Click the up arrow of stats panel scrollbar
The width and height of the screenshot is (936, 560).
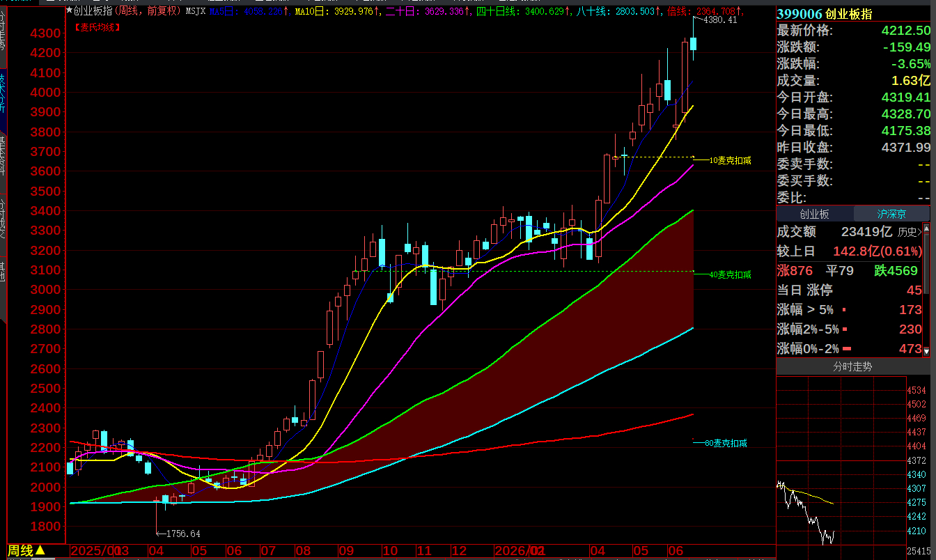click(x=926, y=228)
